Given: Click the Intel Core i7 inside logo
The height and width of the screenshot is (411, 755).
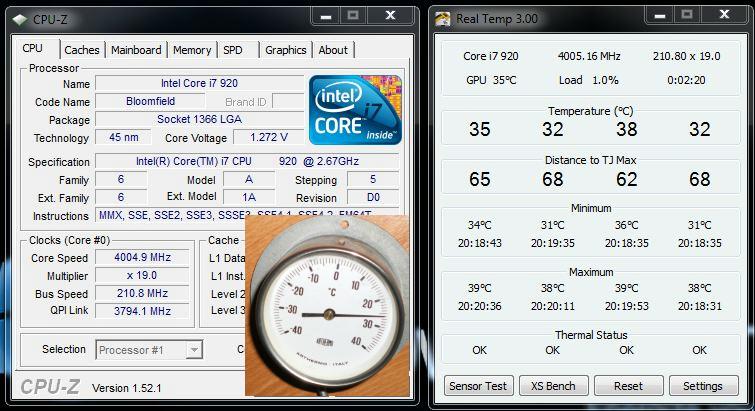Looking at the screenshot, I should 355,110.
